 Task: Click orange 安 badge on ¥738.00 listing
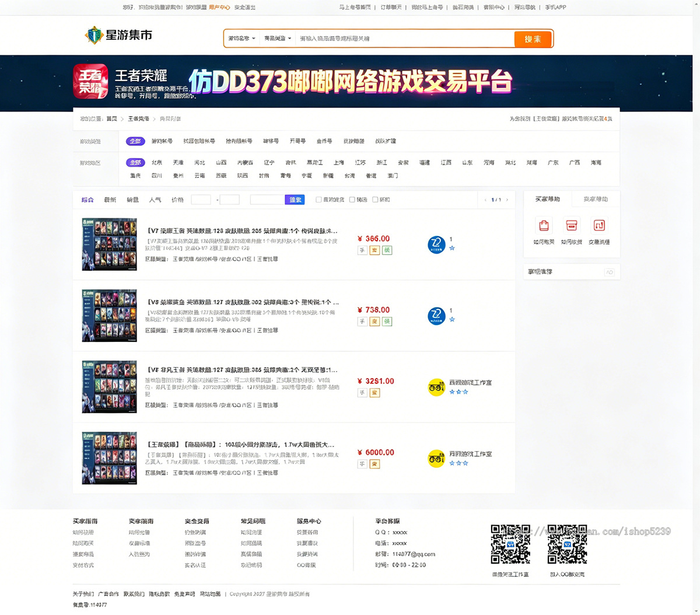pyautogui.click(x=374, y=322)
